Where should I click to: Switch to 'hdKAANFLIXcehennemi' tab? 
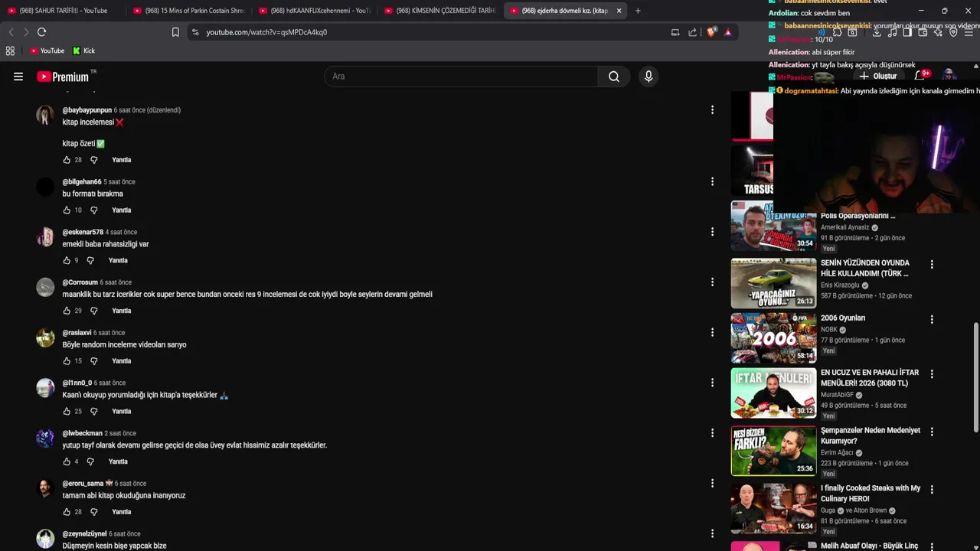314,11
